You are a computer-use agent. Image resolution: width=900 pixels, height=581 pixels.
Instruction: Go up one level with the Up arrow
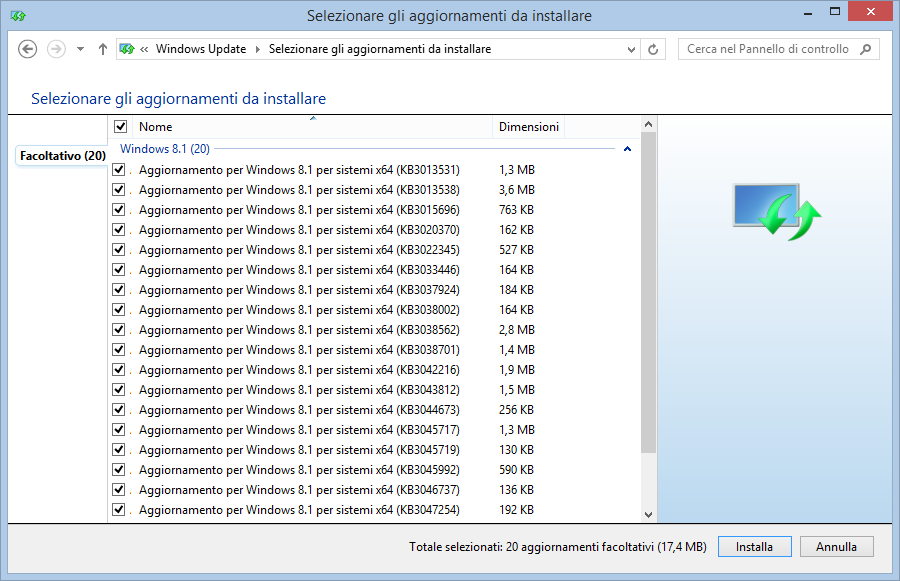[102, 49]
